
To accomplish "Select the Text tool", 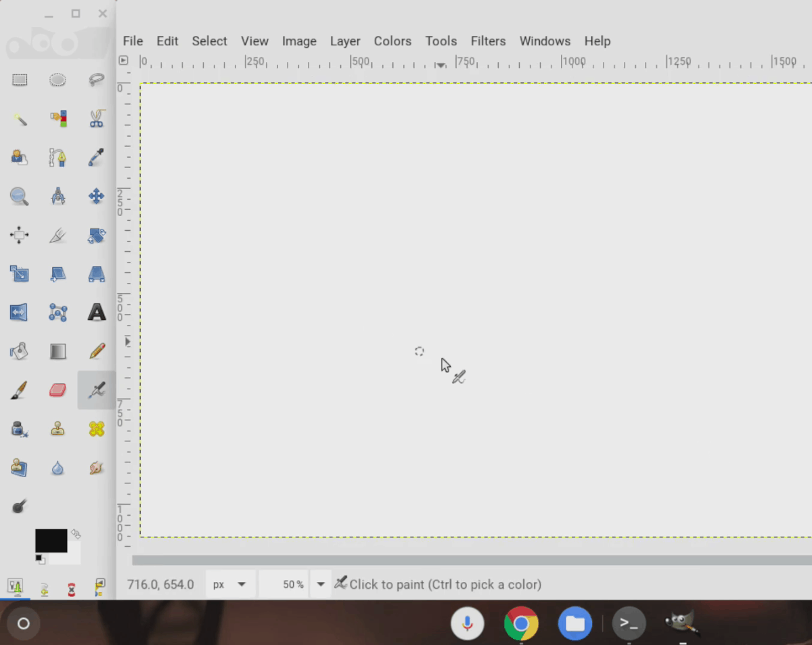I will (96, 313).
